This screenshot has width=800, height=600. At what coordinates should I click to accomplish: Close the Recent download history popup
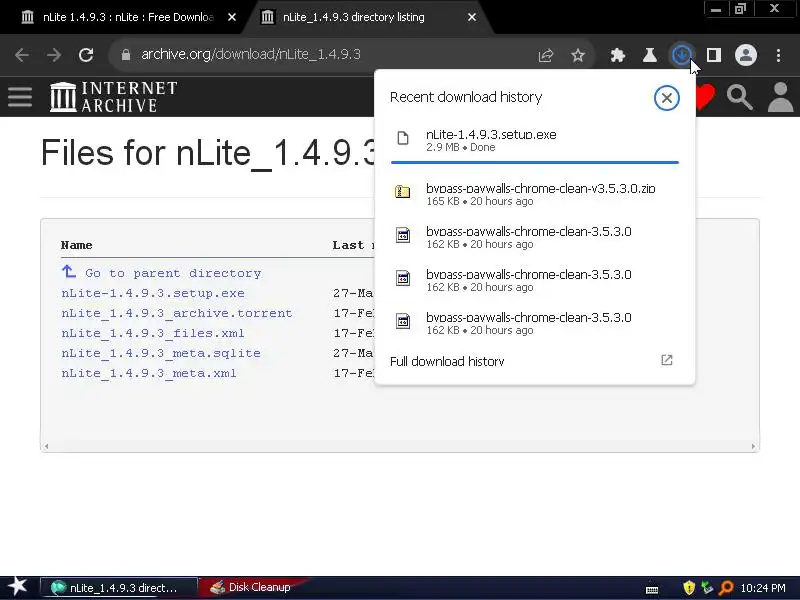(x=666, y=97)
